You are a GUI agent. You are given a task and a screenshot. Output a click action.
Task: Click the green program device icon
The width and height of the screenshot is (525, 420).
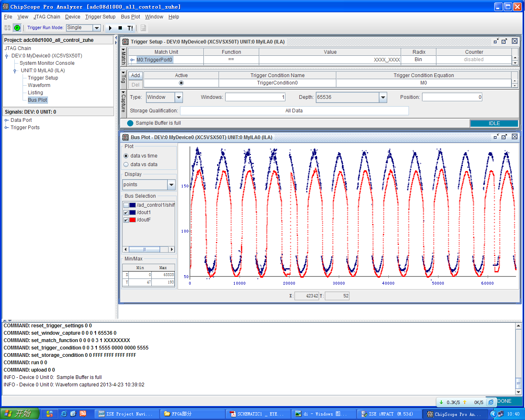[17, 28]
